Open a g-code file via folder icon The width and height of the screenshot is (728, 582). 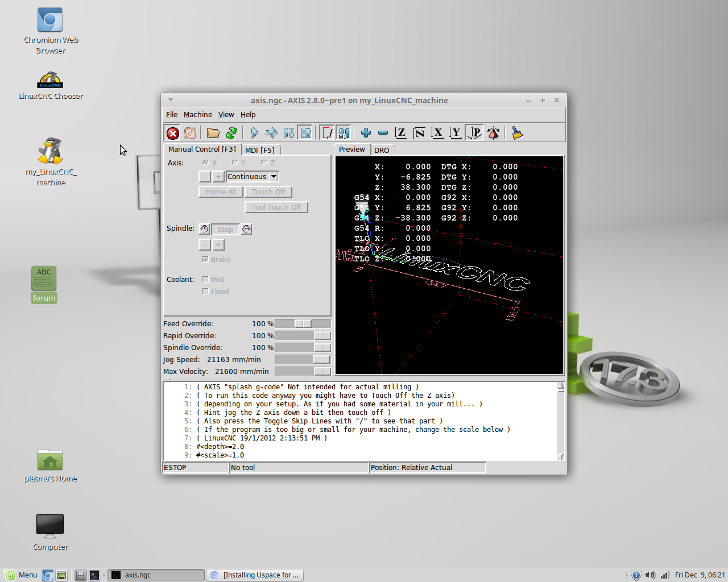[x=212, y=132]
